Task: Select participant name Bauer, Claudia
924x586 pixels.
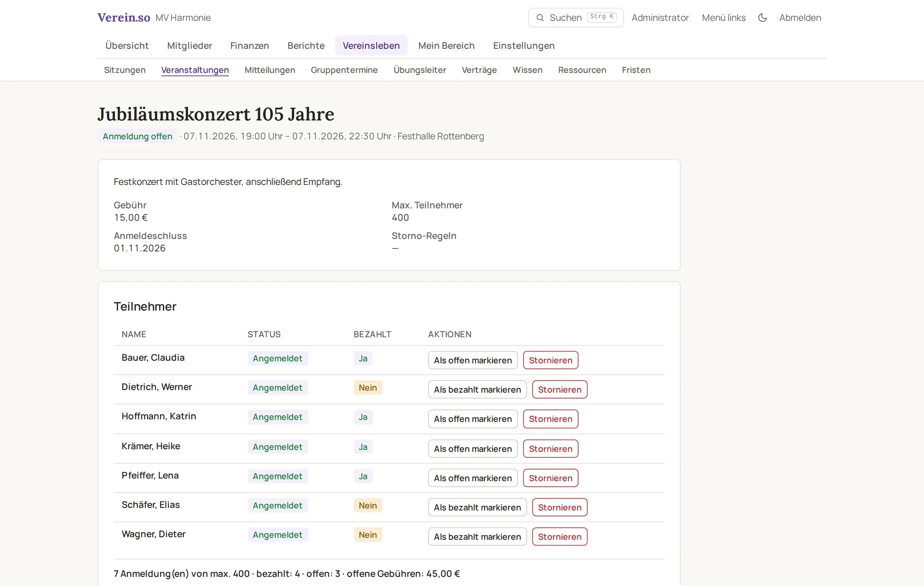Action: tap(153, 358)
